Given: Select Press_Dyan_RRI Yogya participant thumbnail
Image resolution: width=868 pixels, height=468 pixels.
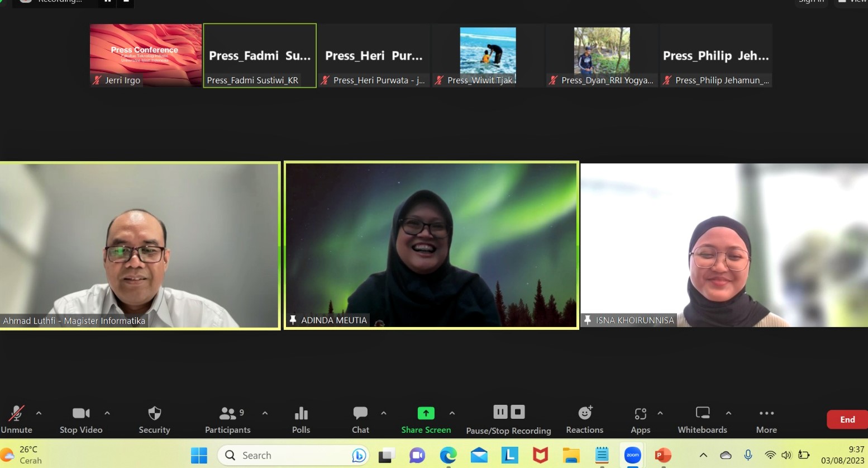Looking at the screenshot, I should 602,55.
